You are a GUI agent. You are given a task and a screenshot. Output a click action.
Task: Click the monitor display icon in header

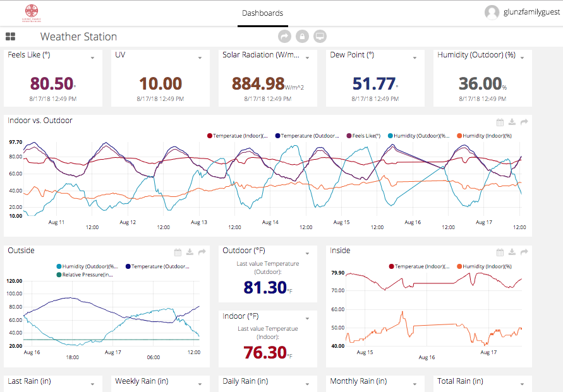[320, 37]
